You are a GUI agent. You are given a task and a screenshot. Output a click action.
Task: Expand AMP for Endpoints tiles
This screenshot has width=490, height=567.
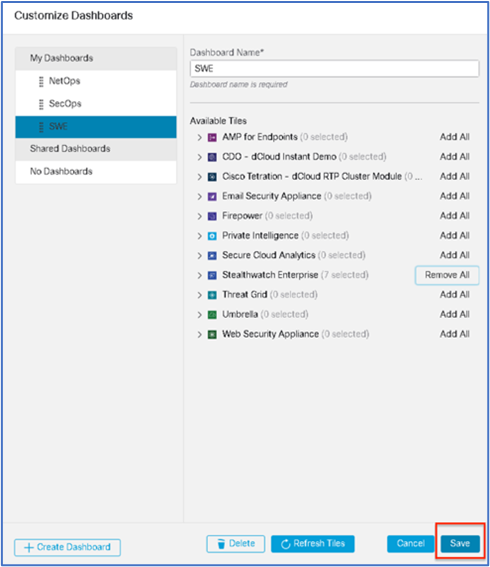coord(199,137)
